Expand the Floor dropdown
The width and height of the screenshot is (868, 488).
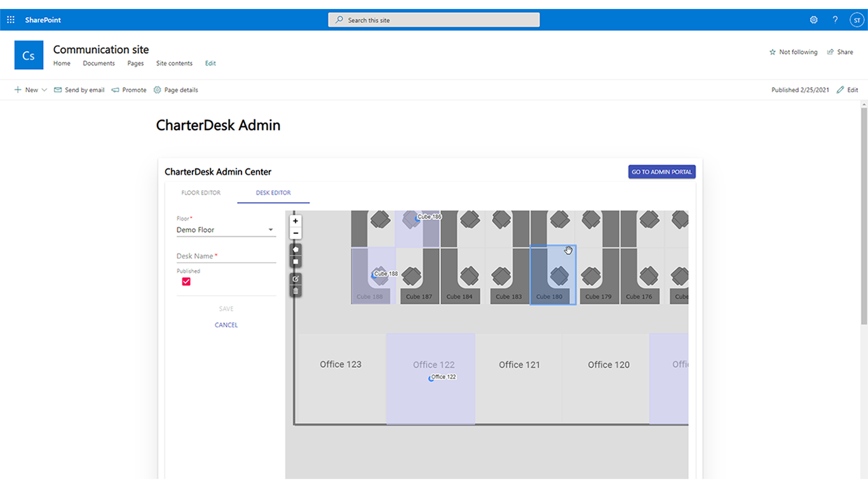coord(270,230)
